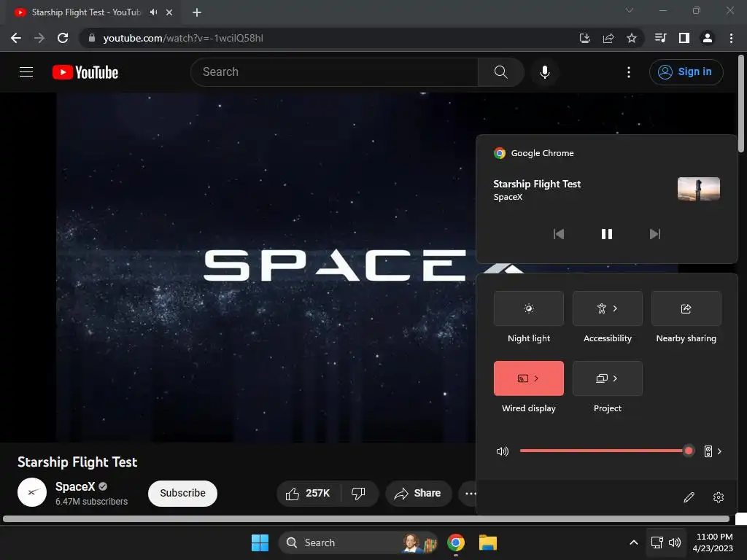Skip to previous track in media flyout
Screen dimensions: 747x560
558,234
